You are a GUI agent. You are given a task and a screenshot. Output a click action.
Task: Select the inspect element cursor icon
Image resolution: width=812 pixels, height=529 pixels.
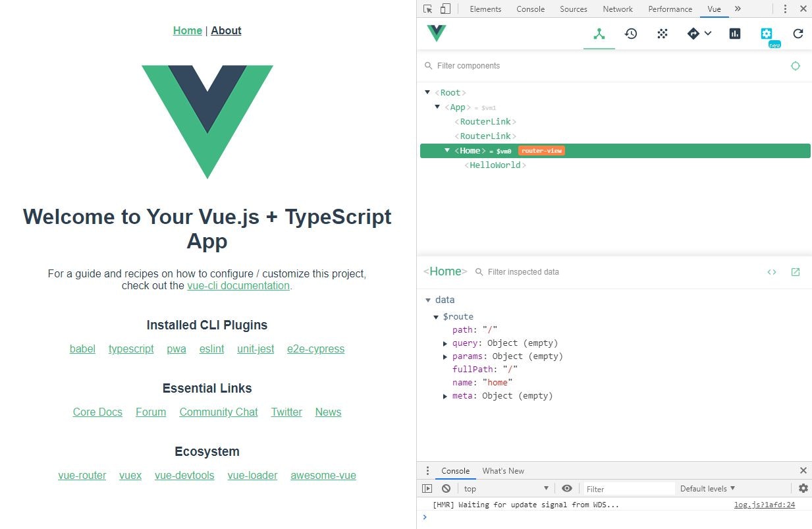pos(428,9)
